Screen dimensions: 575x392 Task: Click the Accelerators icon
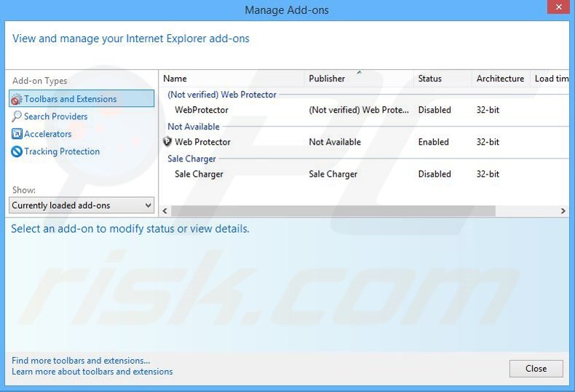pos(17,134)
